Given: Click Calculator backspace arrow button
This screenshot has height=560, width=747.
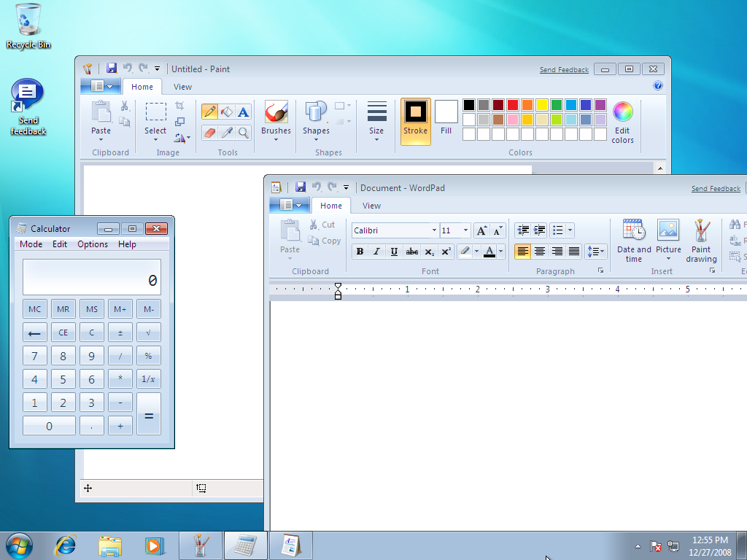Looking at the screenshot, I should coord(34,332).
